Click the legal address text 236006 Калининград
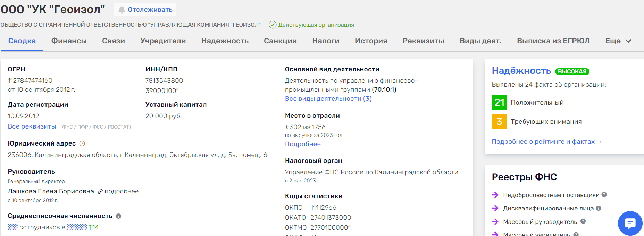The height and width of the screenshot is (236, 644). tap(137, 155)
